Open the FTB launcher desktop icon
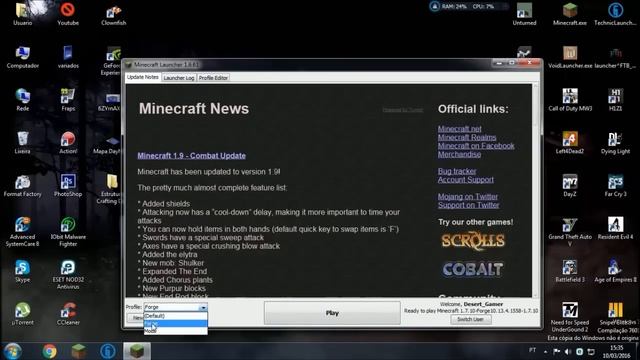Screen dimensions: 640x360 point(616,57)
